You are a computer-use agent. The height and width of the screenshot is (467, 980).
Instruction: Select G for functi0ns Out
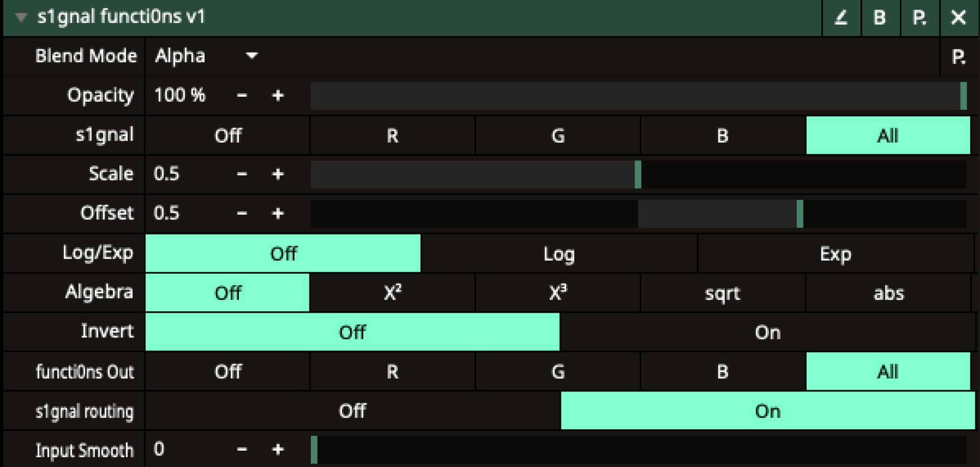557,371
